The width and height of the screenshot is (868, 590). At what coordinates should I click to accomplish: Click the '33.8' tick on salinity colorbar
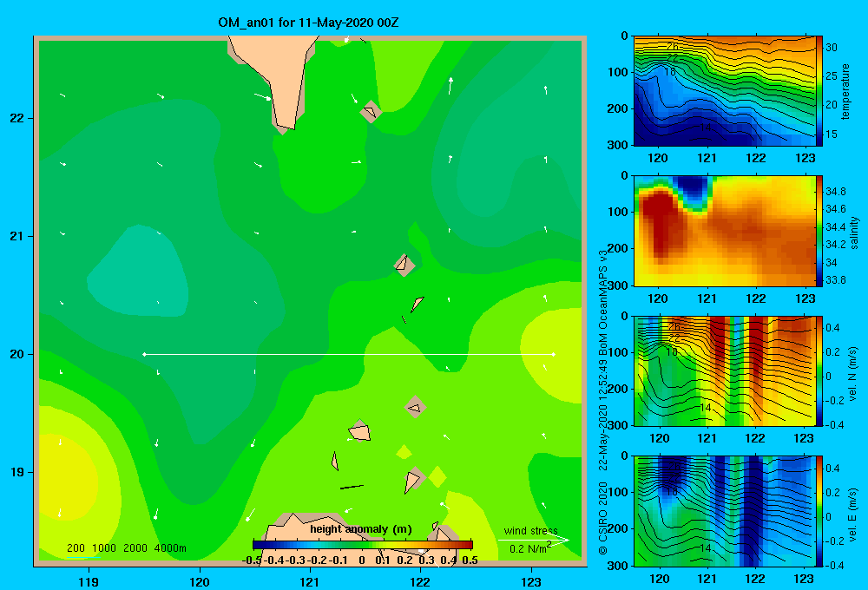(836, 280)
